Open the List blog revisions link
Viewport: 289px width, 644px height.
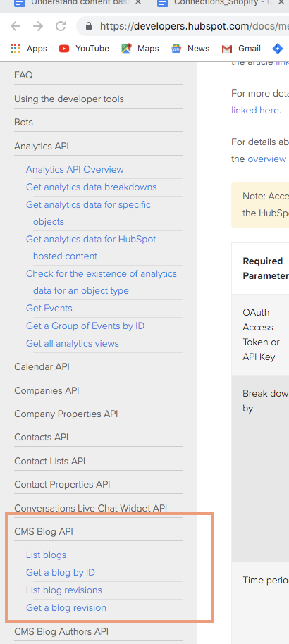(63, 590)
